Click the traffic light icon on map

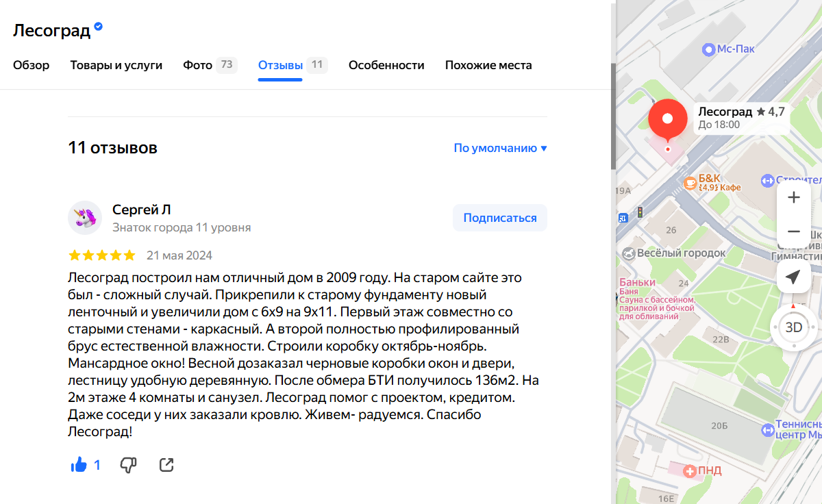click(640, 212)
